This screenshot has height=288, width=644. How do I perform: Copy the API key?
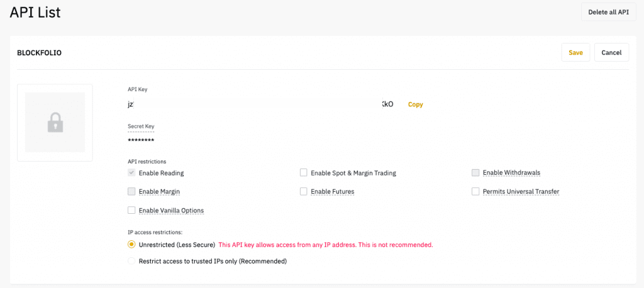pos(415,104)
